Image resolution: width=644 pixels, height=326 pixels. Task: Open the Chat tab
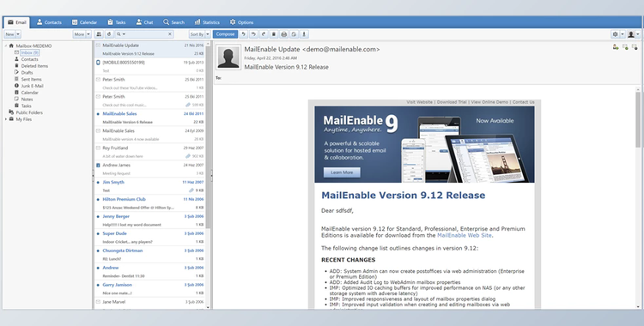[144, 22]
